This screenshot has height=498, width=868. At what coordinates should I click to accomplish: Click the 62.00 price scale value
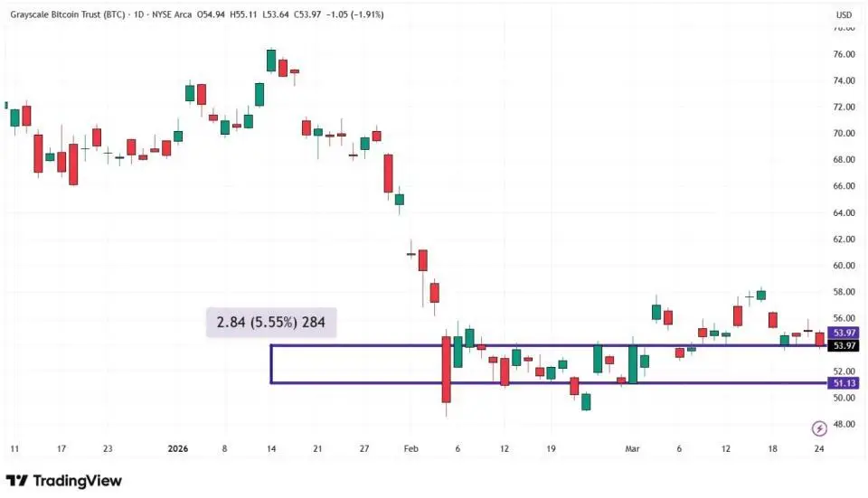(x=844, y=240)
